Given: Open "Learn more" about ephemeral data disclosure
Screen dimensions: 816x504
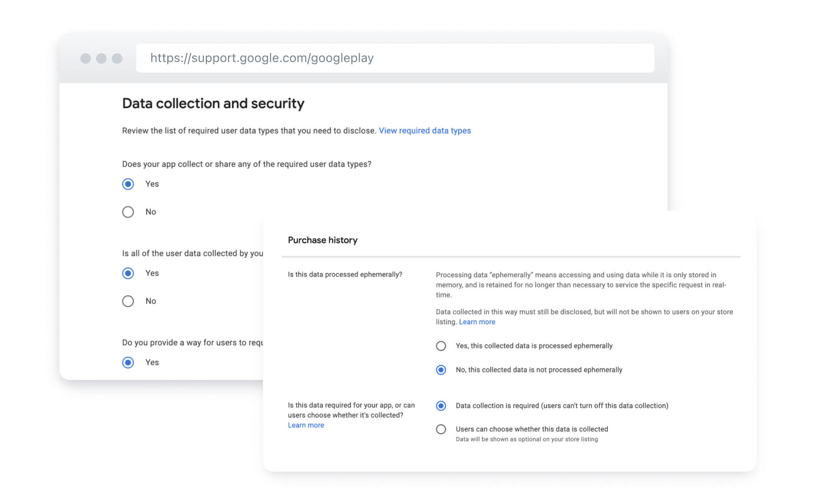Looking at the screenshot, I should [477, 322].
